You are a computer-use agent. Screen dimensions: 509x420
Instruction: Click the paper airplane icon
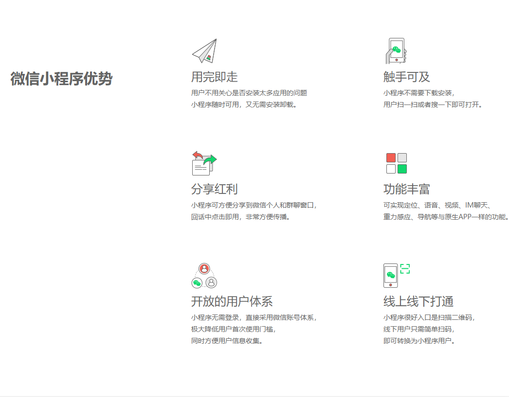coord(204,51)
